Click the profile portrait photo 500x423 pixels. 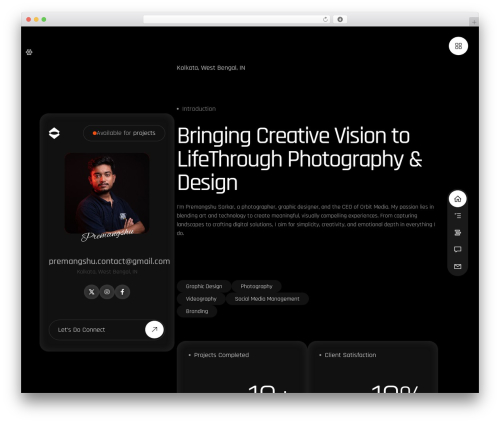pos(107,193)
